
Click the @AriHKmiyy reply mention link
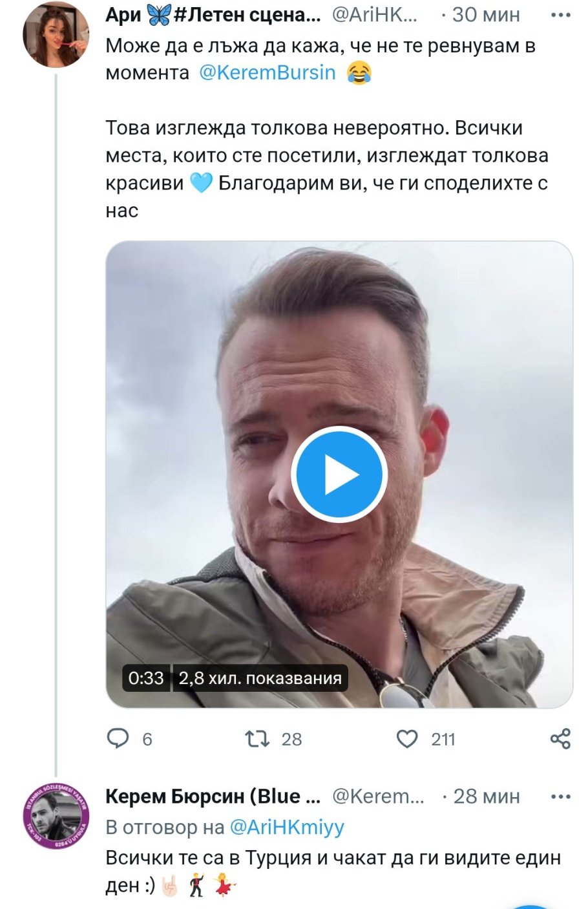point(287,827)
